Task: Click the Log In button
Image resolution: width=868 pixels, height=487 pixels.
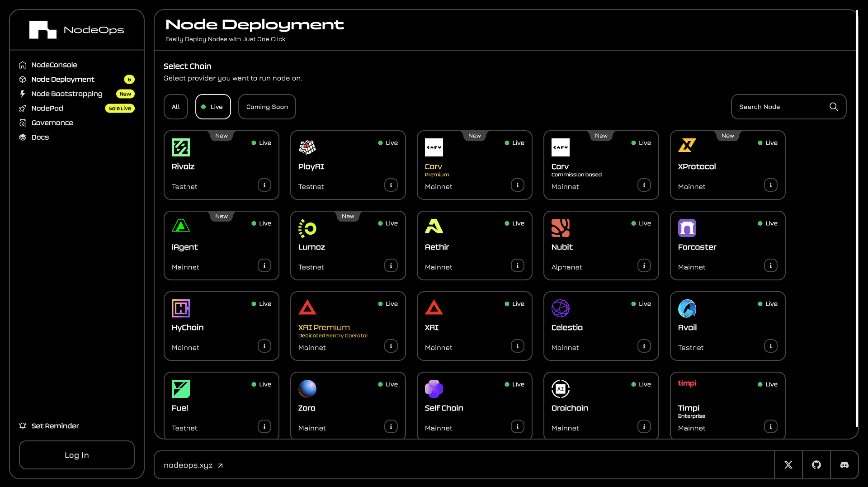Action: (77, 455)
